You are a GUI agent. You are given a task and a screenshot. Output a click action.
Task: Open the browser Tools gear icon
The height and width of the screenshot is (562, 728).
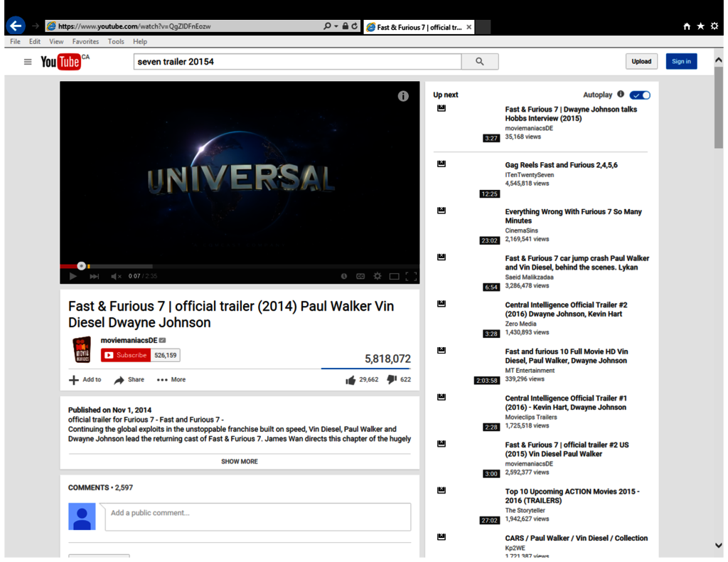[714, 26]
